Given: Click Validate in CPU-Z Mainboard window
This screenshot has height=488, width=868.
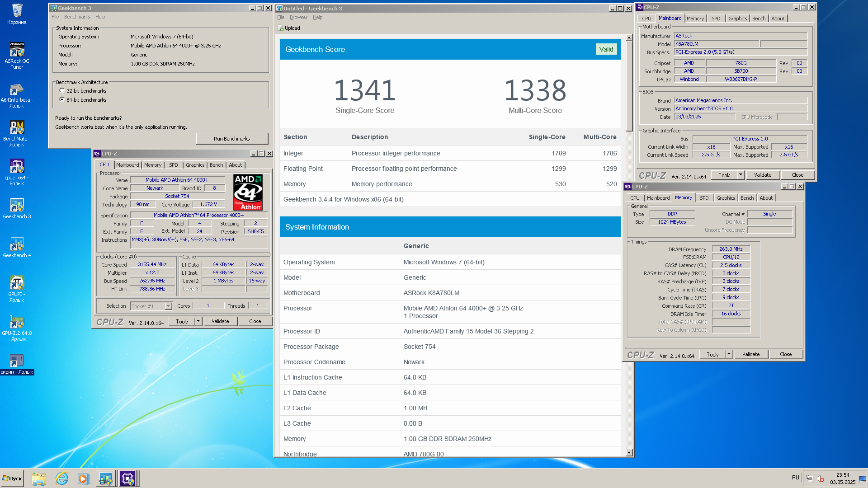Looking at the screenshot, I should pyautogui.click(x=763, y=175).
